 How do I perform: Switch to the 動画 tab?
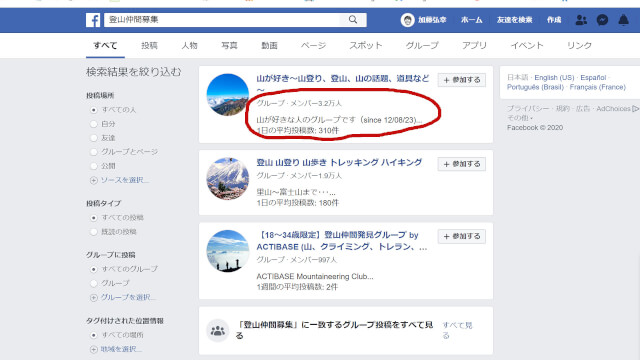coord(269,45)
